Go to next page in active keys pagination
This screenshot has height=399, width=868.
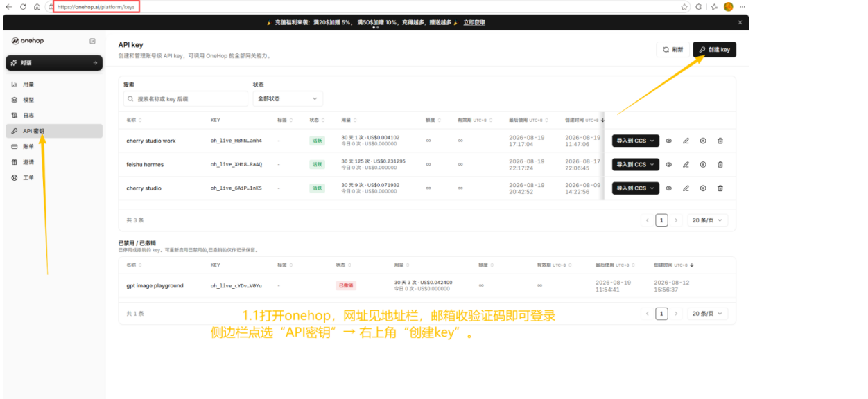pos(676,220)
